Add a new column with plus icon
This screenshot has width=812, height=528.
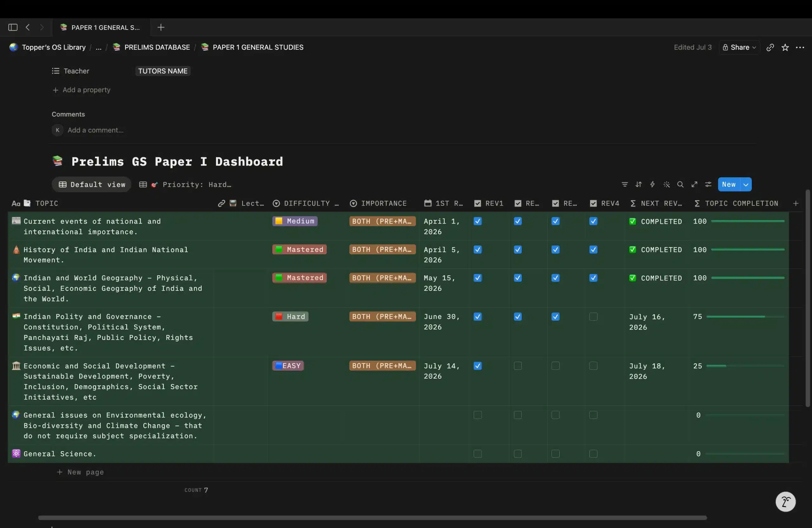[796, 203]
